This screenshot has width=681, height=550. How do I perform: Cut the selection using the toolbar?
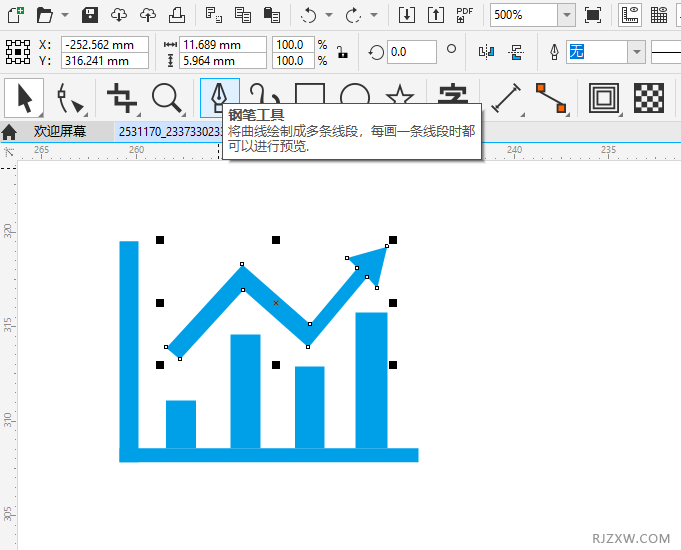214,15
